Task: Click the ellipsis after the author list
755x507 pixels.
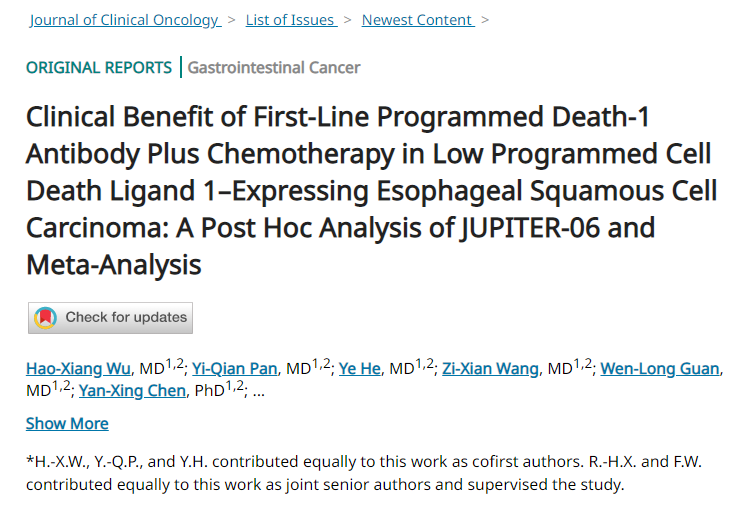Action: [x=259, y=391]
